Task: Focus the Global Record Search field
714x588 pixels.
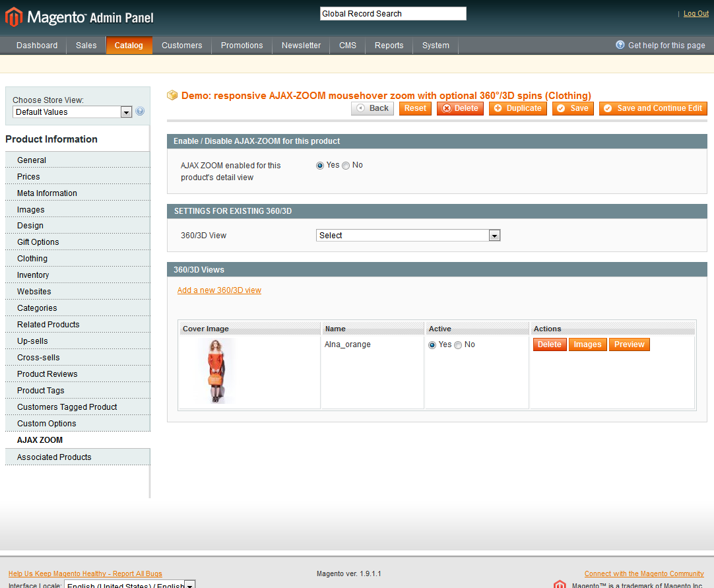Action: coord(393,14)
